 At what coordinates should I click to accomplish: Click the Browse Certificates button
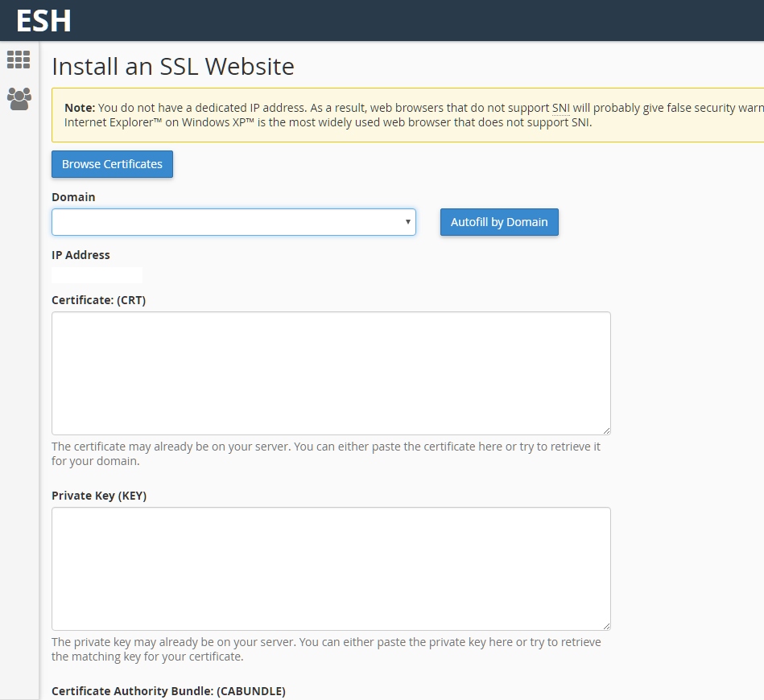(112, 164)
